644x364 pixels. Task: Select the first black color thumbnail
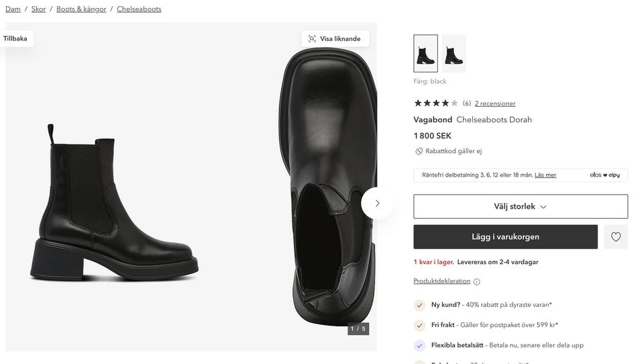[425, 54]
